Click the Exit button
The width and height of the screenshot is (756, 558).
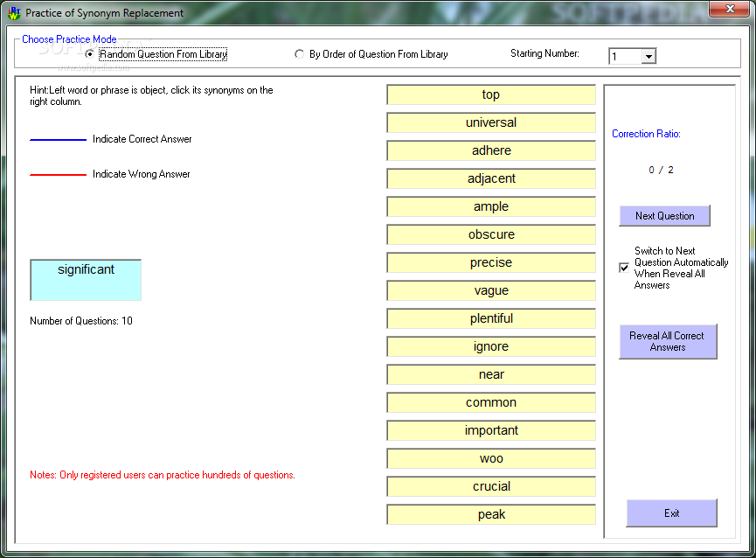tap(671, 513)
